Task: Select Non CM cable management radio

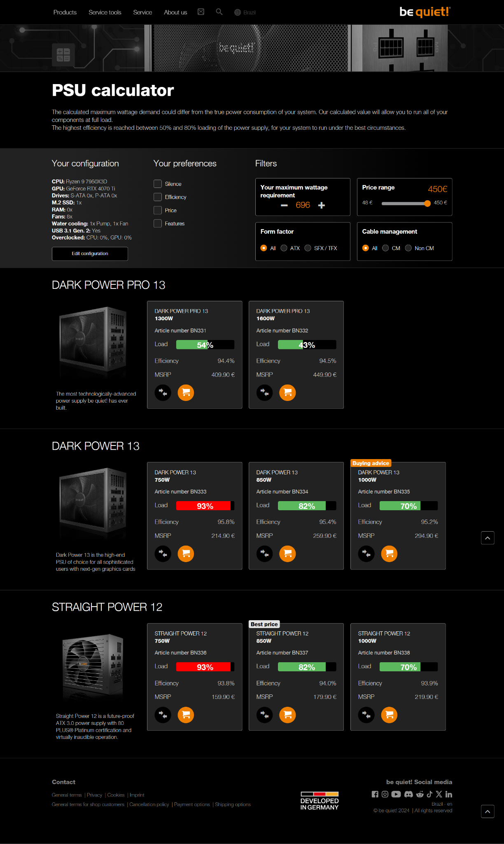Action: [x=408, y=248]
